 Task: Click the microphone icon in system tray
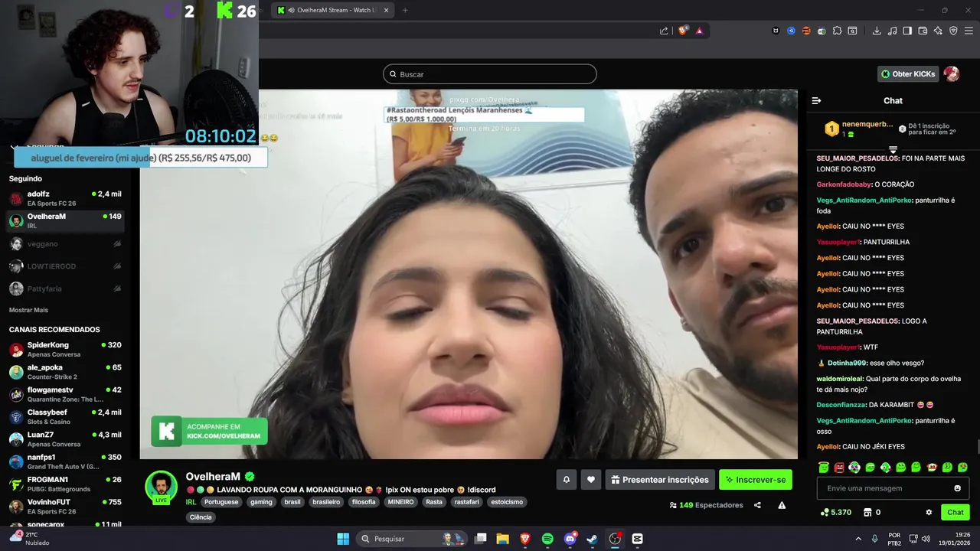(x=874, y=539)
